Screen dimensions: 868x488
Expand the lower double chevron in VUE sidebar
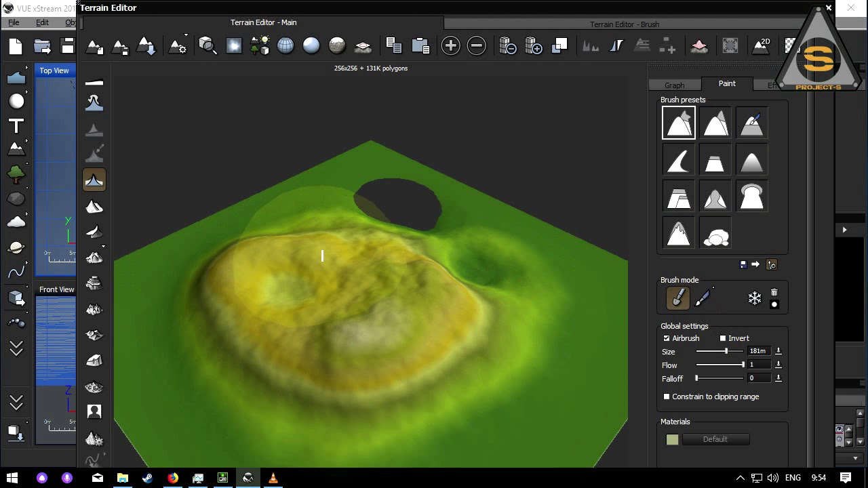click(16, 403)
